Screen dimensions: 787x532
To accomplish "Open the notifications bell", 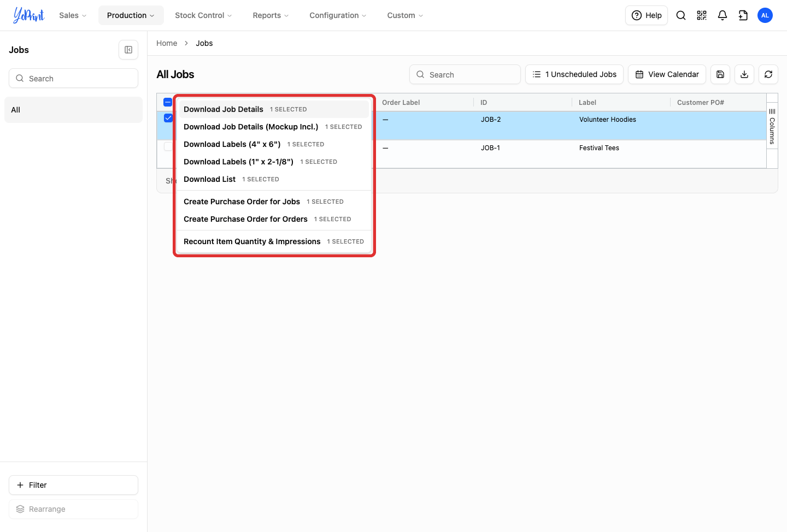I will click(723, 15).
